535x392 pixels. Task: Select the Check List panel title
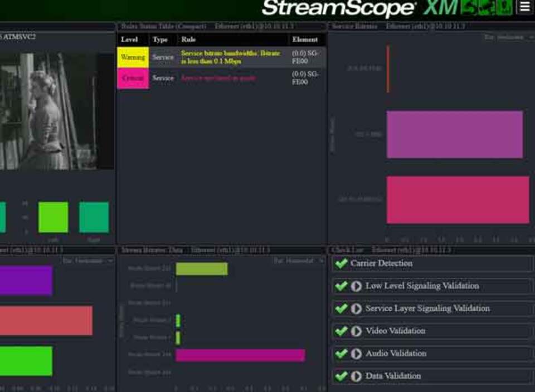[x=347, y=250]
